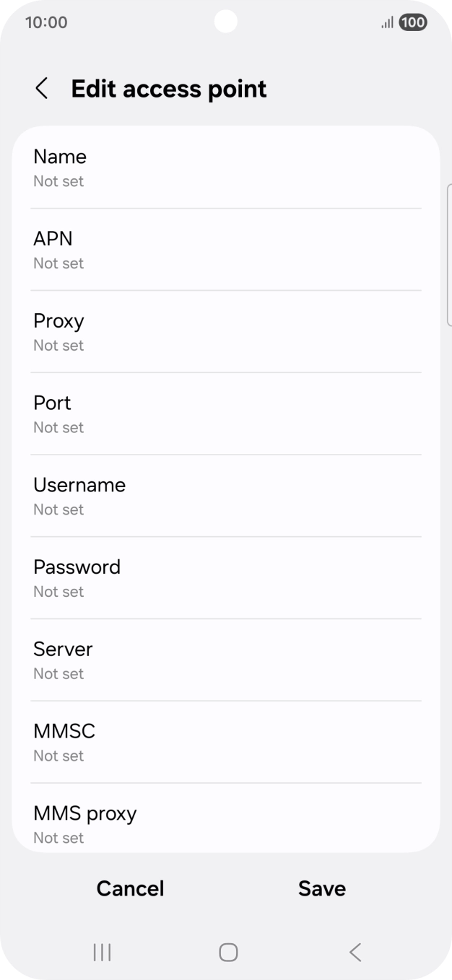
Task: Tap the battery indicator in status bar
Action: (413, 22)
